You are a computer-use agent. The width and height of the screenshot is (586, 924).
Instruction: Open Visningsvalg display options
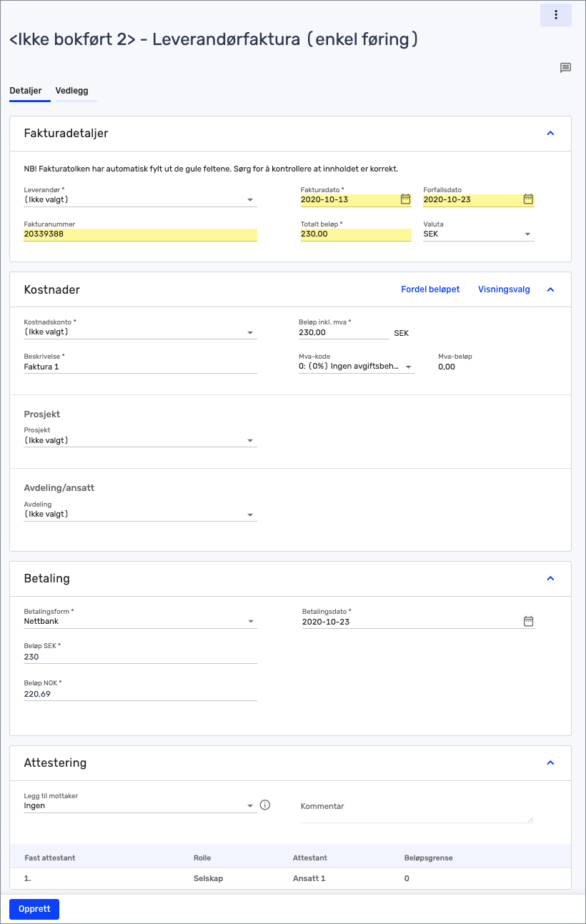(x=504, y=289)
